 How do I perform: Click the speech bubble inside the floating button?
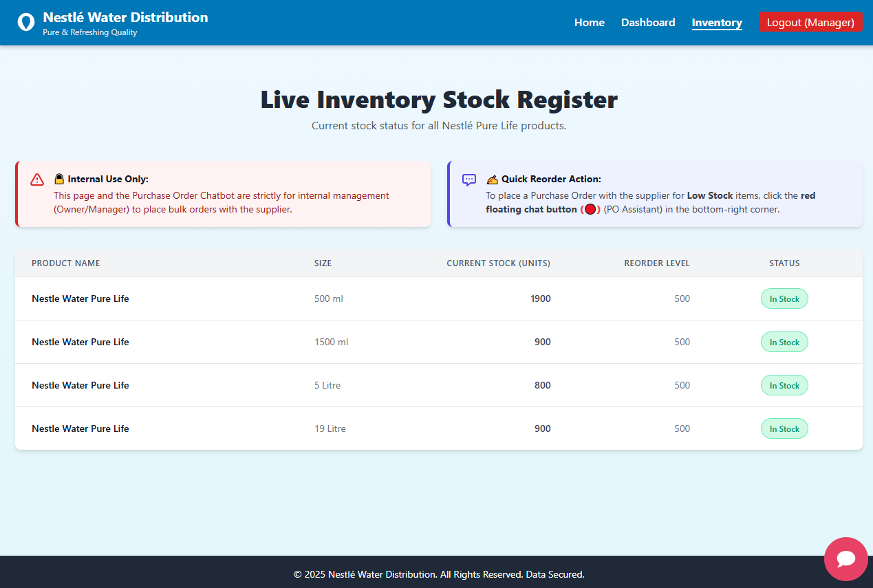tap(845, 559)
